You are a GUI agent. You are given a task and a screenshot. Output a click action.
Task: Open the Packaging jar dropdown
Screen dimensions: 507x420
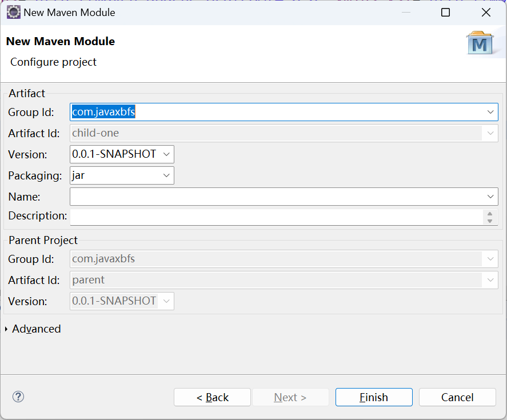point(122,175)
